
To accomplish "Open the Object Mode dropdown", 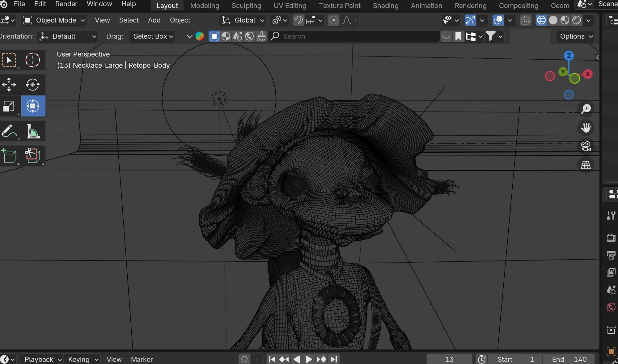I will [x=54, y=20].
